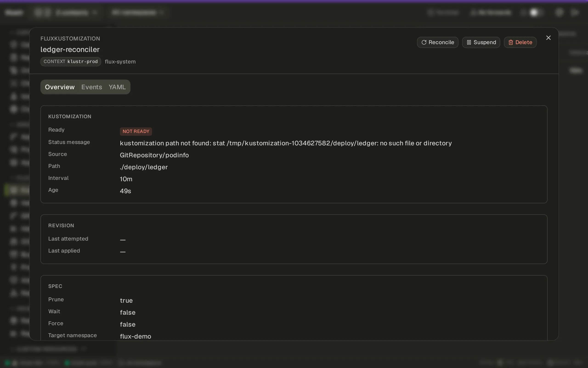Click the 10m interval value
The width and height of the screenshot is (588, 368).
click(126, 179)
